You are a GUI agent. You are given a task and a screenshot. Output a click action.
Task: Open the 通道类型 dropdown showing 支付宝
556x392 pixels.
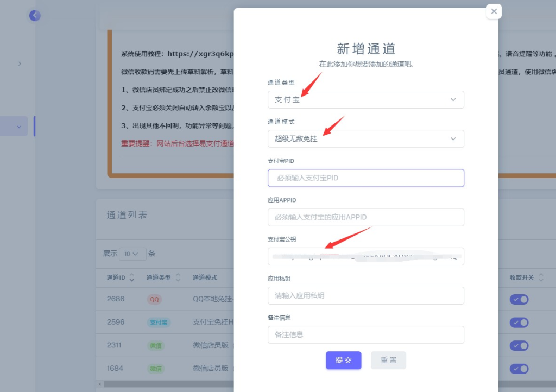click(x=365, y=99)
